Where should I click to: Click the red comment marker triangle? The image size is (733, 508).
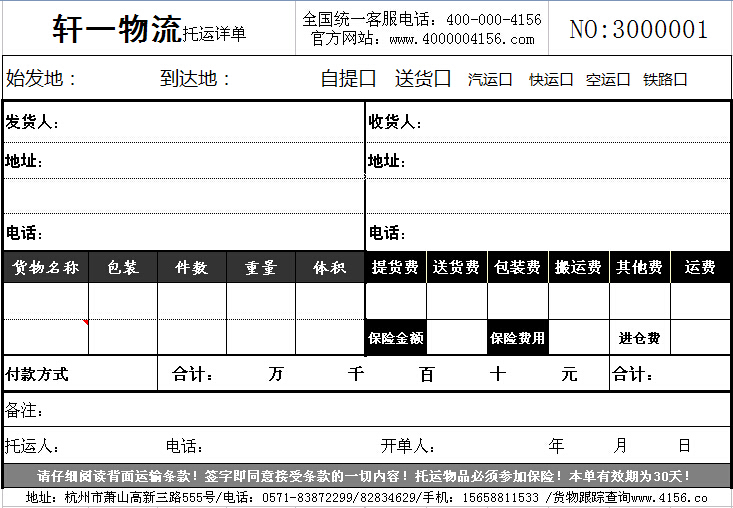[x=85, y=322]
